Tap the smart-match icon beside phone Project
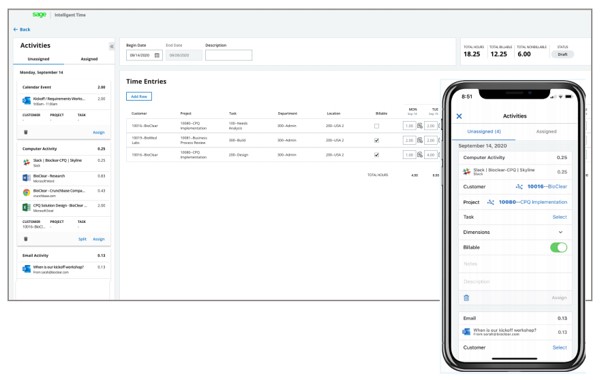Image resolution: width=602 pixels, height=380 pixels. [x=491, y=202]
